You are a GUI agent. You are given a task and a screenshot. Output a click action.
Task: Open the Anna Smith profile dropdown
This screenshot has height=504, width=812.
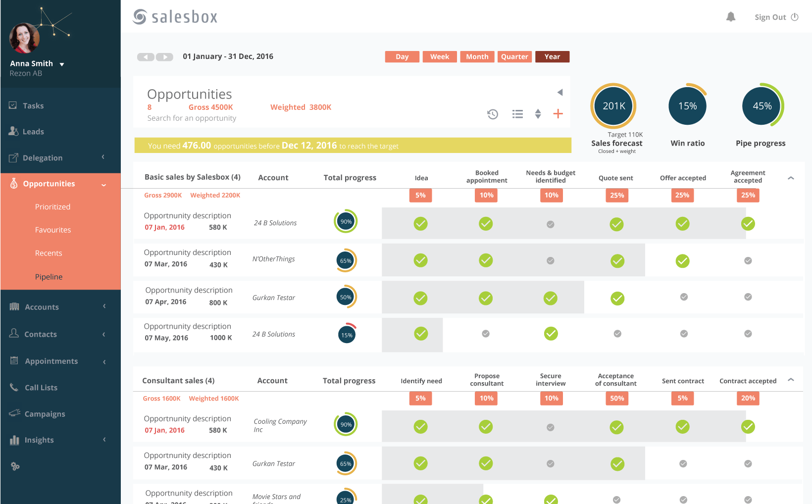(61, 63)
